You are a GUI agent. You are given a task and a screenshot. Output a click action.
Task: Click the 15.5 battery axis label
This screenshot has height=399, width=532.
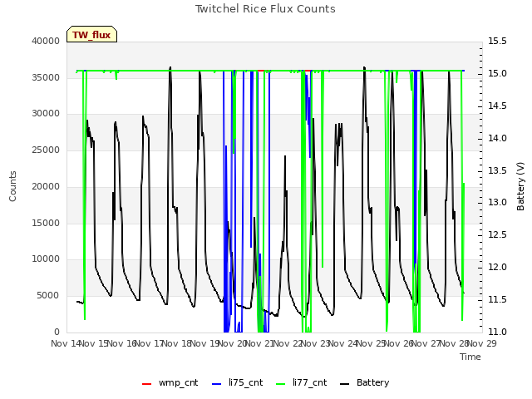pyautogui.click(x=497, y=41)
